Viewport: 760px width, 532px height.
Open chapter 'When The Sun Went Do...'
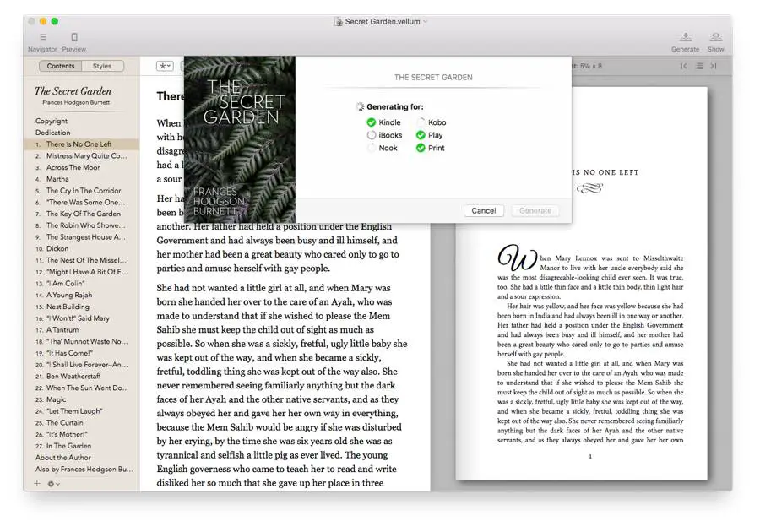(x=81, y=388)
